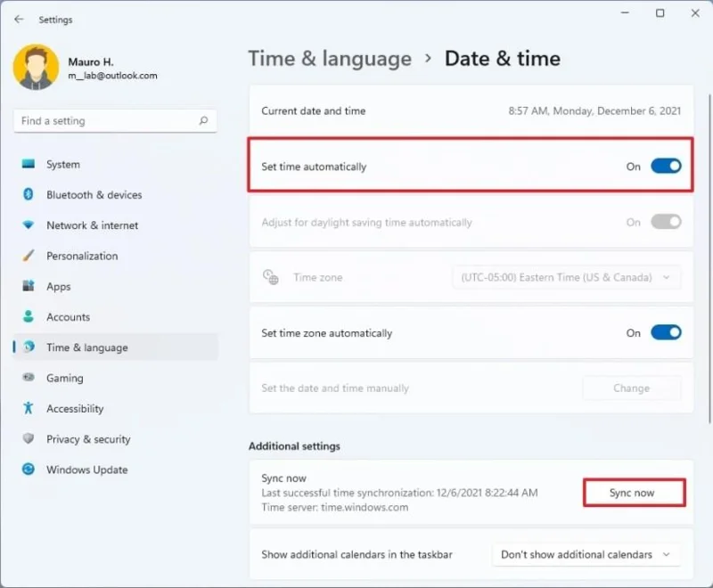Open System settings category
The height and width of the screenshot is (588, 713).
115,164
